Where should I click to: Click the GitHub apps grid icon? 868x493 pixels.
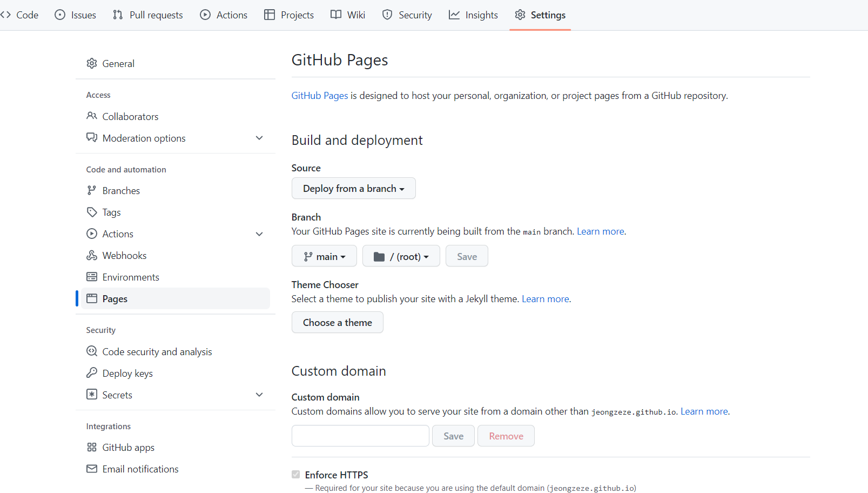[x=92, y=447]
